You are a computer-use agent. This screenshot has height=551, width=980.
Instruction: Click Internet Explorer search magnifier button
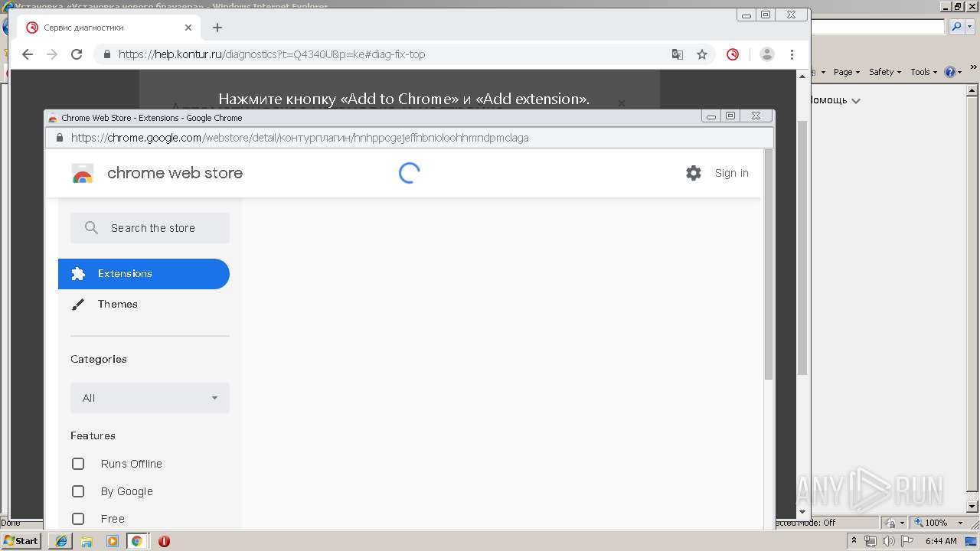956,27
